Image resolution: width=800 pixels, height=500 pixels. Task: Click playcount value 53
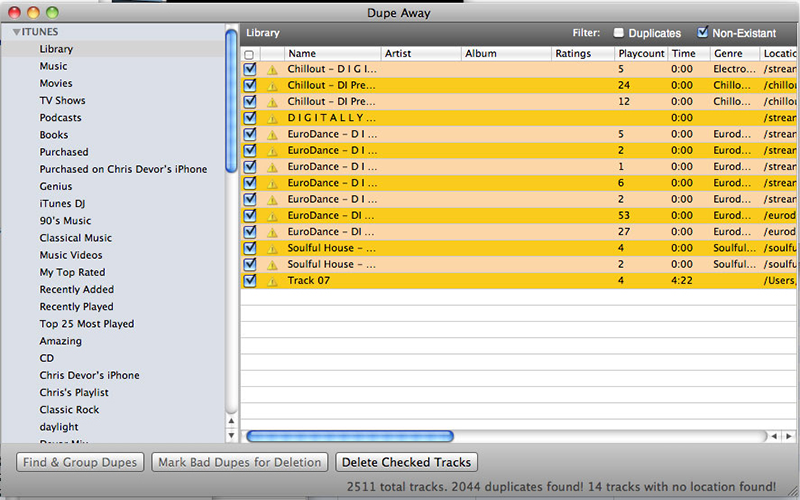click(x=624, y=215)
